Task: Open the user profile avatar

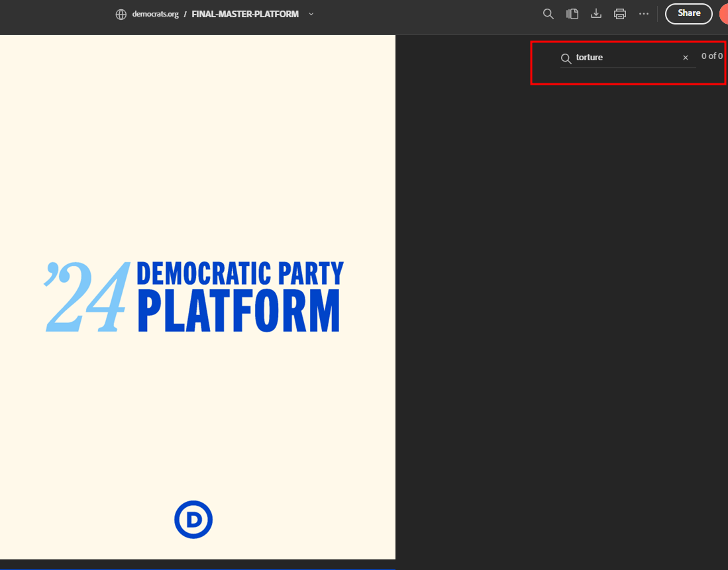Action: click(x=723, y=14)
